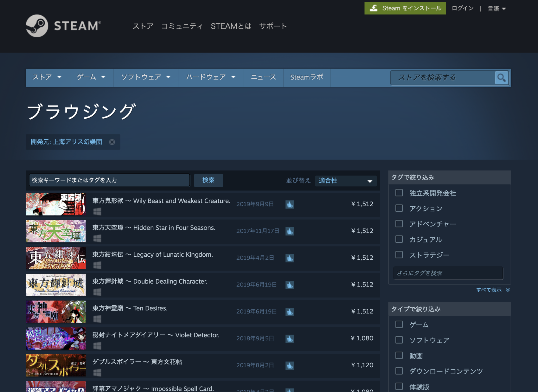Tick the カジュアル tag checkbox
Viewport: 538px width, 392px height.
click(x=399, y=239)
